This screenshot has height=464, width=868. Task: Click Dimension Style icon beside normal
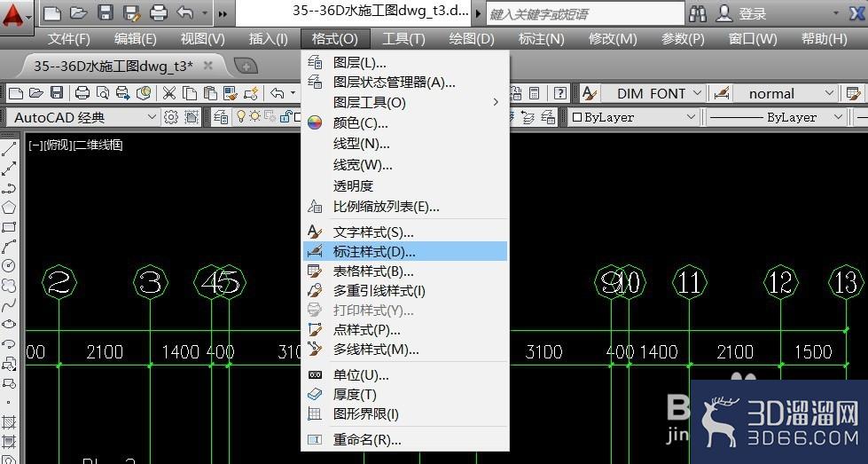721,93
